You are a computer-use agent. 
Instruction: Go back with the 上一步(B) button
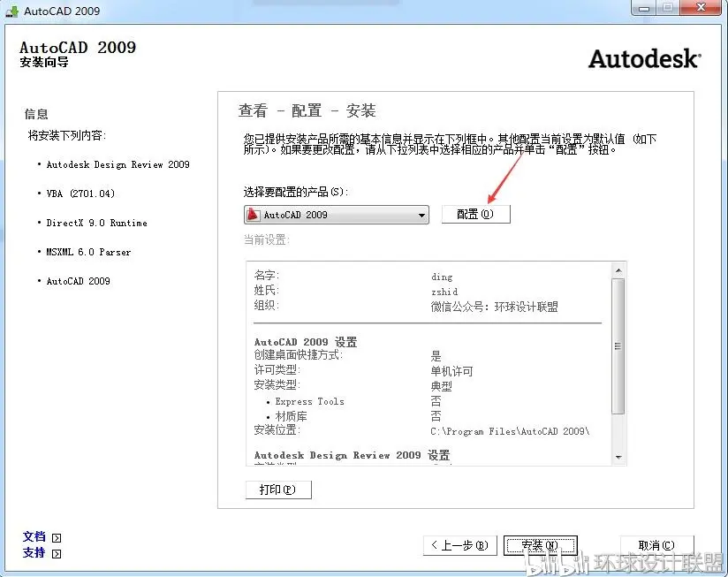pos(459,545)
